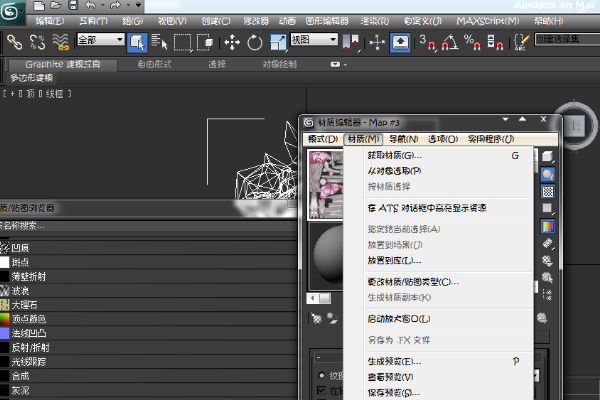Click the Link selection chain icon
Screen dimensions: 600x400
coord(14,42)
